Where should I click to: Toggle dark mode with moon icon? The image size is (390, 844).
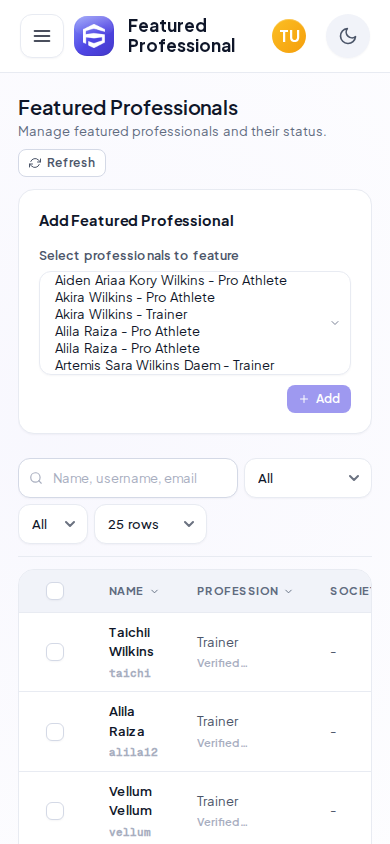[348, 36]
